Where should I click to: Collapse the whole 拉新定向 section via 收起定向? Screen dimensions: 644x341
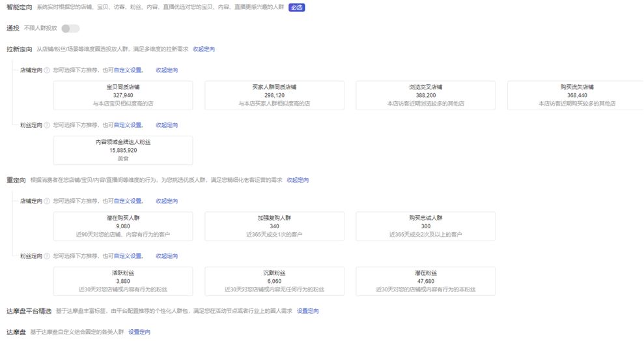(204, 49)
